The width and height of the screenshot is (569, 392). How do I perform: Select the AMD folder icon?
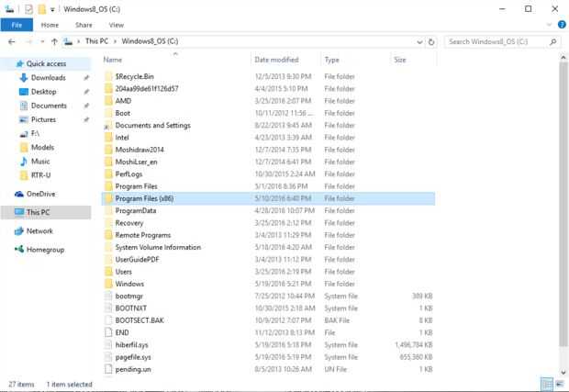108,101
